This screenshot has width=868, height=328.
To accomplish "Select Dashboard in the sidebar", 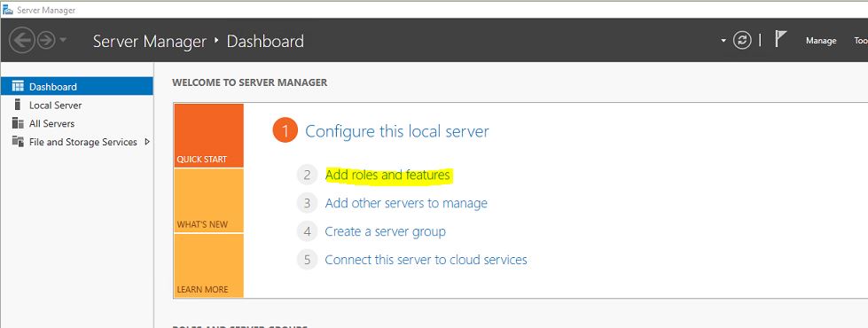I will (x=77, y=86).
